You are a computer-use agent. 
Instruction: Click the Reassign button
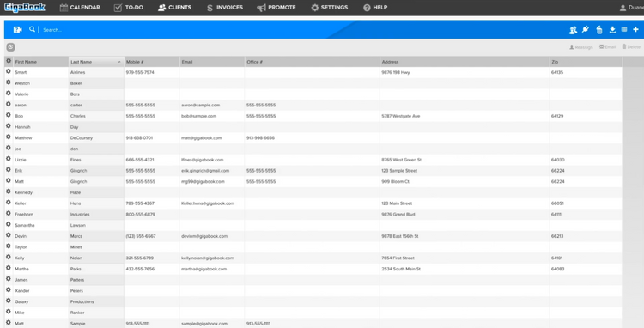[x=580, y=47]
